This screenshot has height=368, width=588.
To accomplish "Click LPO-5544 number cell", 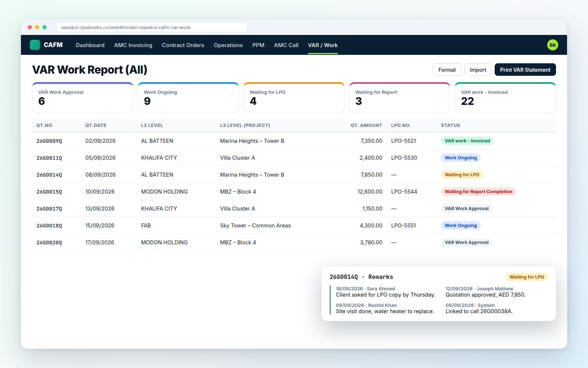I will point(404,192).
